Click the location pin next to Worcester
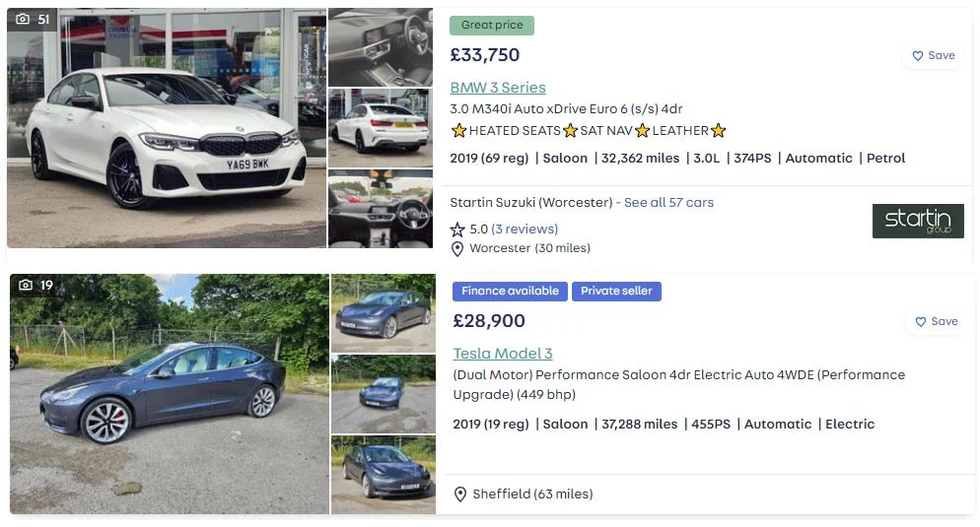This screenshot has height=527, width=980. (457, 249)
